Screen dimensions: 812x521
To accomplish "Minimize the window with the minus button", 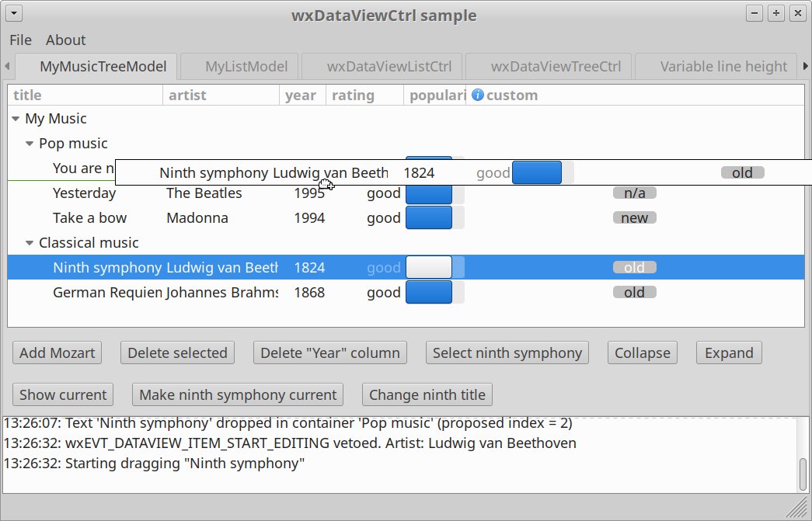I will [754, 13].
